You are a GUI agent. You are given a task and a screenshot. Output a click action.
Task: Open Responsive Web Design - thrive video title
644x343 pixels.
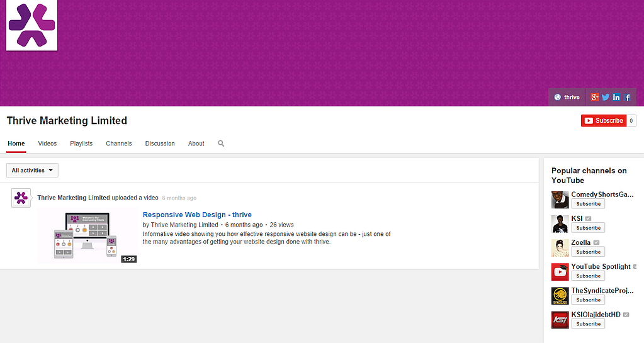point(197,215)
